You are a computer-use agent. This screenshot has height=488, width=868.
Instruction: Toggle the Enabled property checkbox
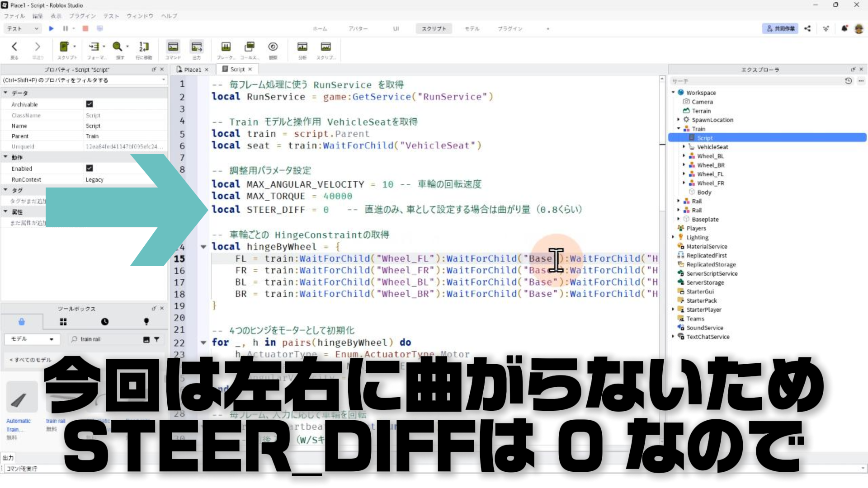point(90,168)
